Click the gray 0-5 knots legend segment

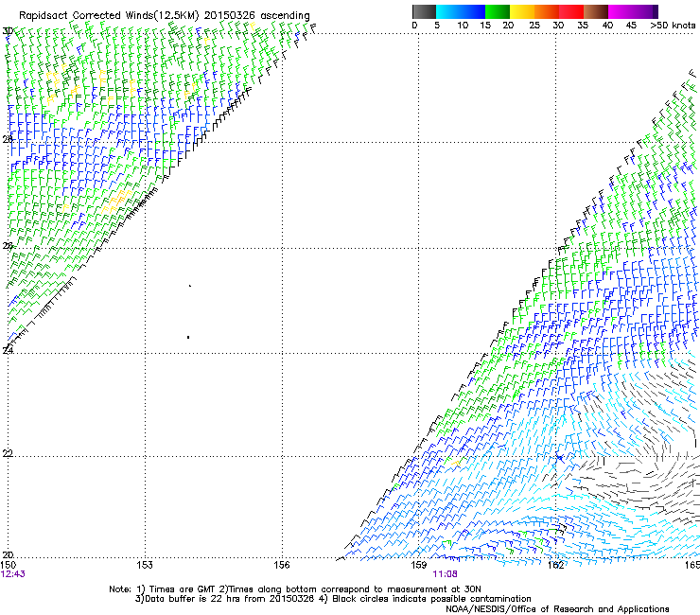[424, 11]
